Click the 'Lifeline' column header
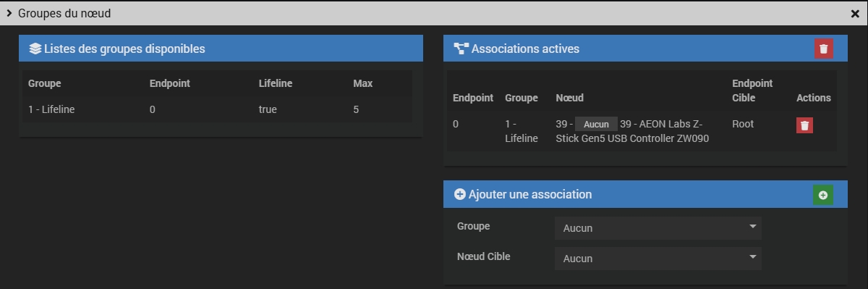This screenshot has height=289, width=868. click(276, 83)
